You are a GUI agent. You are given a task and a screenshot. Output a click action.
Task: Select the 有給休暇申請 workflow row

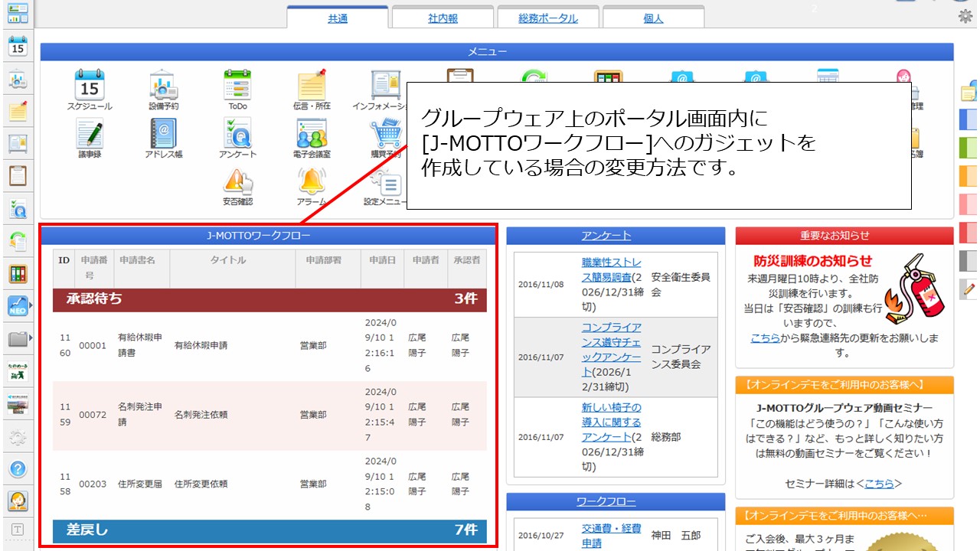click(201, 345)
